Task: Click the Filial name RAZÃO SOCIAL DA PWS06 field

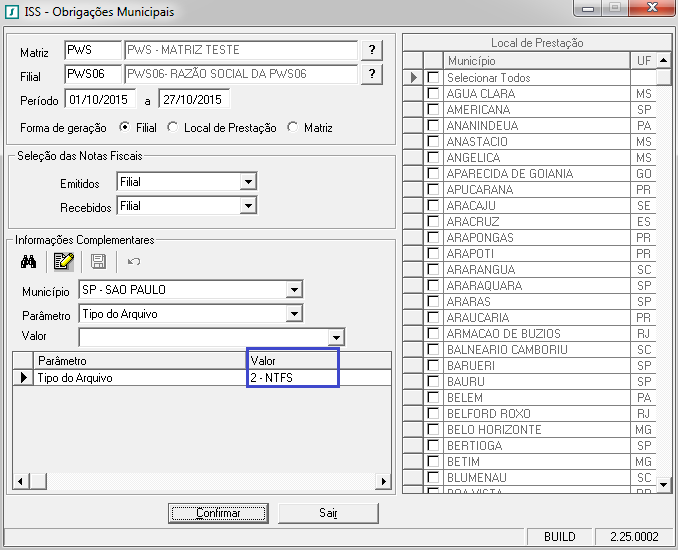Action: point(241,74)
